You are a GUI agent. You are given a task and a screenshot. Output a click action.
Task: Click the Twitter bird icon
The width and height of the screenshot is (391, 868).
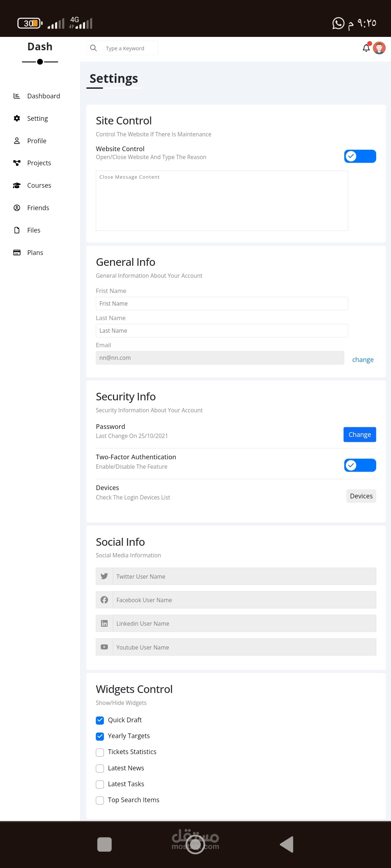point(104,576)
